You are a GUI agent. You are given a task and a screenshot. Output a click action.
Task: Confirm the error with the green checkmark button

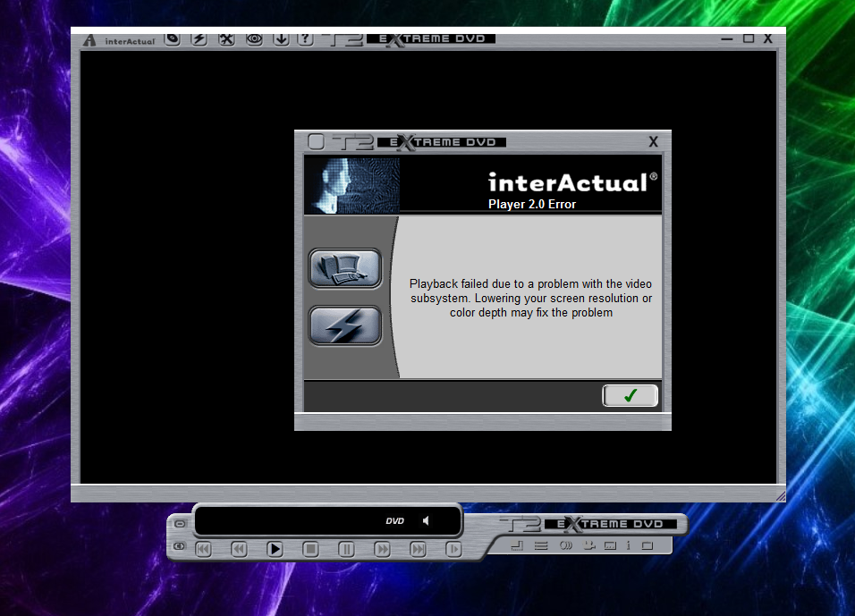[x=630, y=396]
